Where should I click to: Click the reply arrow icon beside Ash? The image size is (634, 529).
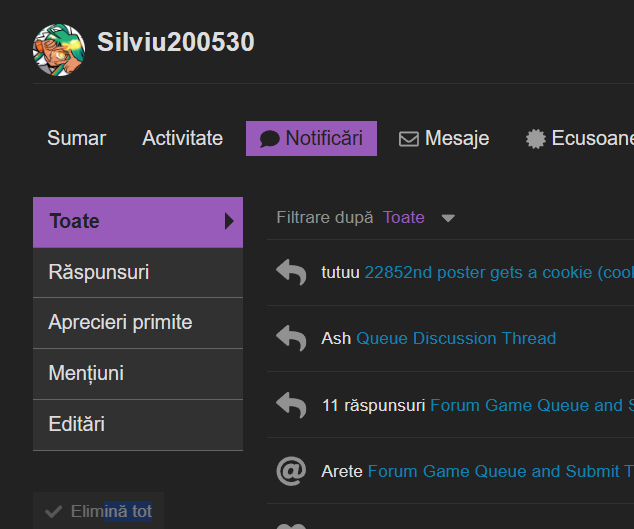[x=291, y=338]
